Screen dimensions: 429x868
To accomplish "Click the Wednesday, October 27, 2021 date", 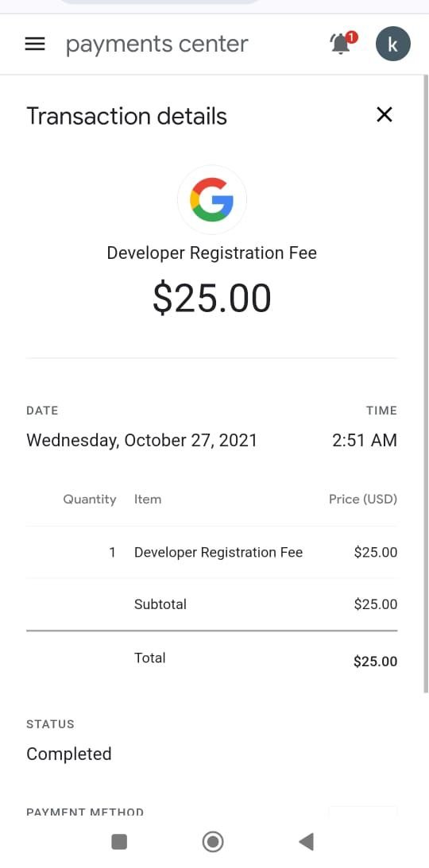I will coord(141,440).
